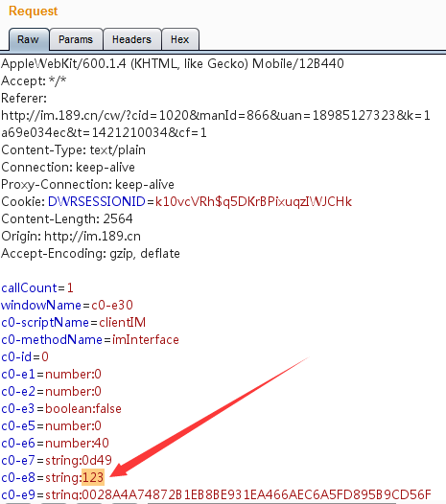Image resolution: width=446 pixels, height=504 pixels.
Task: Click the c0-e1=number:0 parameter
Action: point(51,374)
